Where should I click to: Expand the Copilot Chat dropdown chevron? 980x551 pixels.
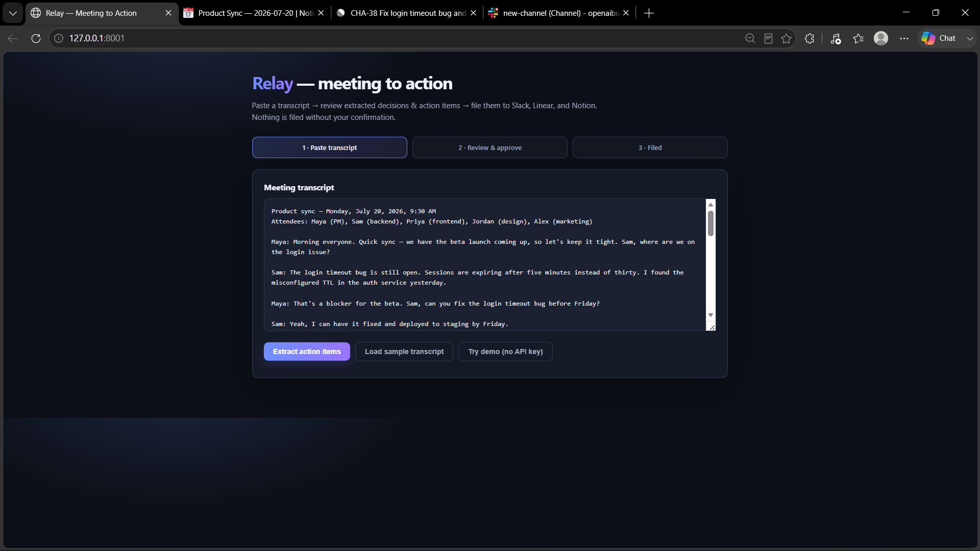tap(970, 38)
